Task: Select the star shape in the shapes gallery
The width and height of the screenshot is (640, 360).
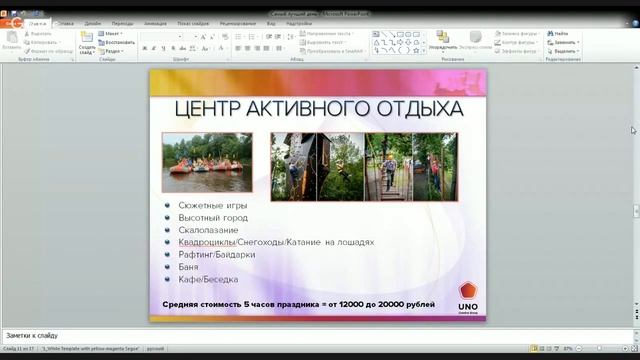Action: [x=416, y=51]
